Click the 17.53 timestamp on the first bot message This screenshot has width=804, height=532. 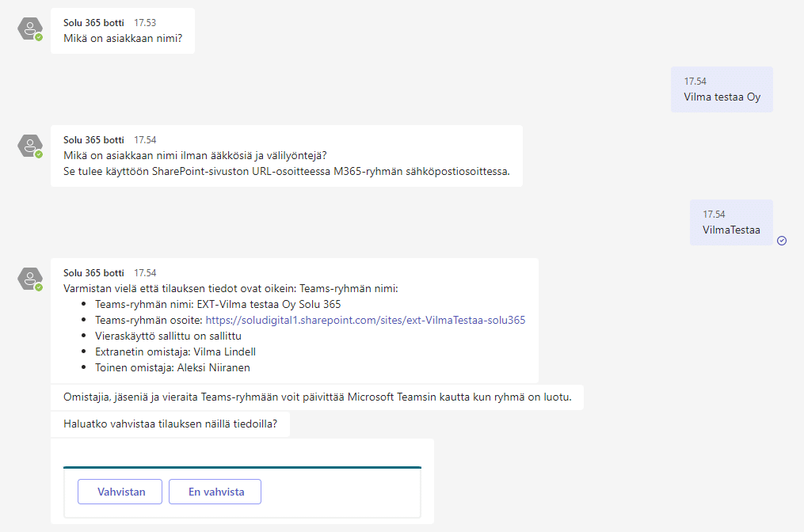145,23
